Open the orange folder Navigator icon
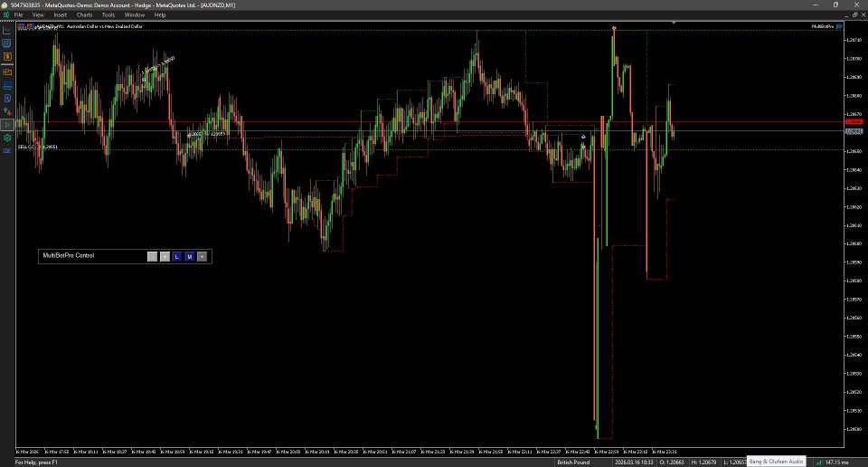868x467 pixels. pyautogui.click(x=7, y=71)
